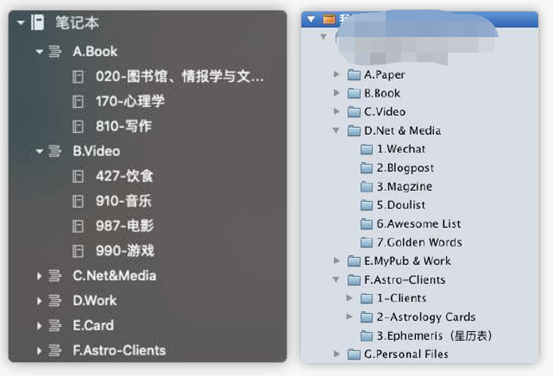The height and width of the screenshot is (376, 553).
Task: Click the 5.Doulist folder icon
Action: (367, 206)
